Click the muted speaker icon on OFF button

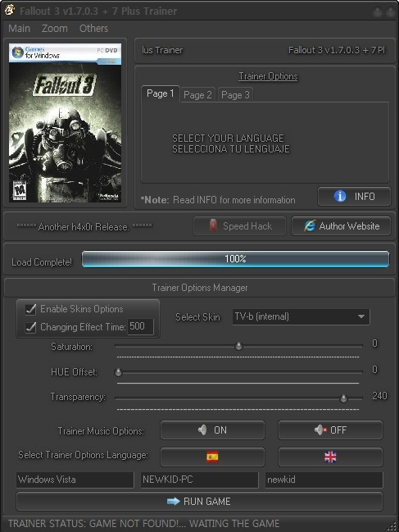tap(320, 430)
